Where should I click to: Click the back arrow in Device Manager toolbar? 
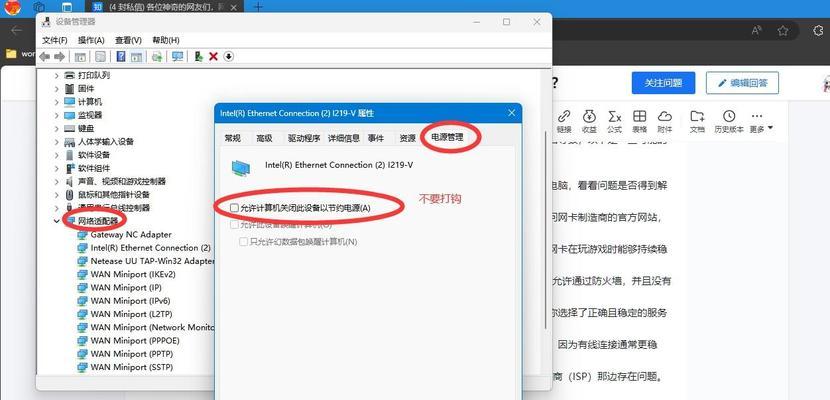(x=46, y=56)
